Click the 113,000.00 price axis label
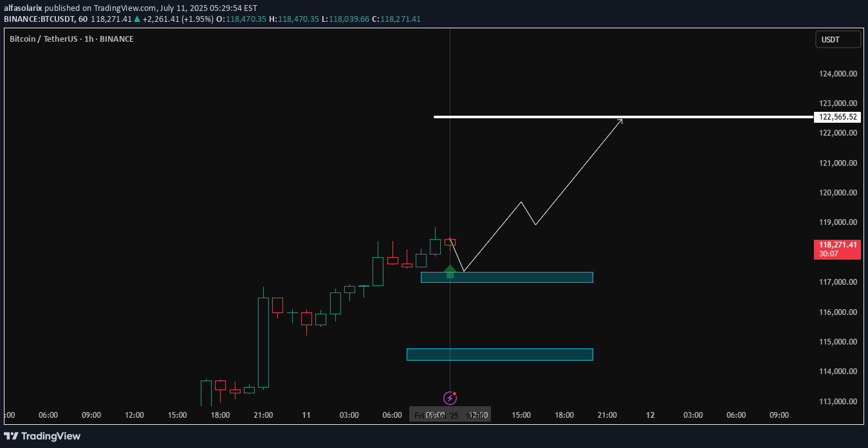The width and height of the screenshot is (868, 448). [x=838, y=402]
